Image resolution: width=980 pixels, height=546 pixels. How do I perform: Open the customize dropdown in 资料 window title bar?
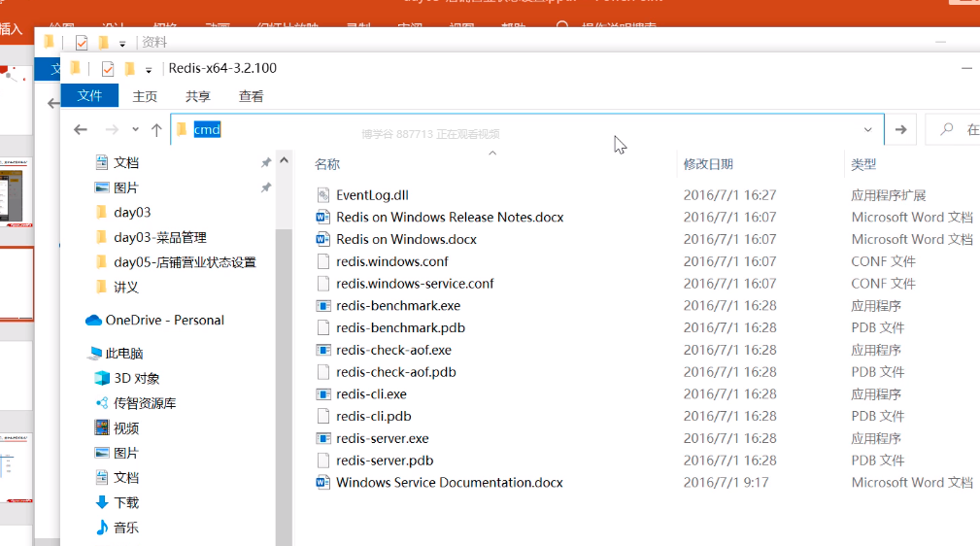click(x=122, y=44)
